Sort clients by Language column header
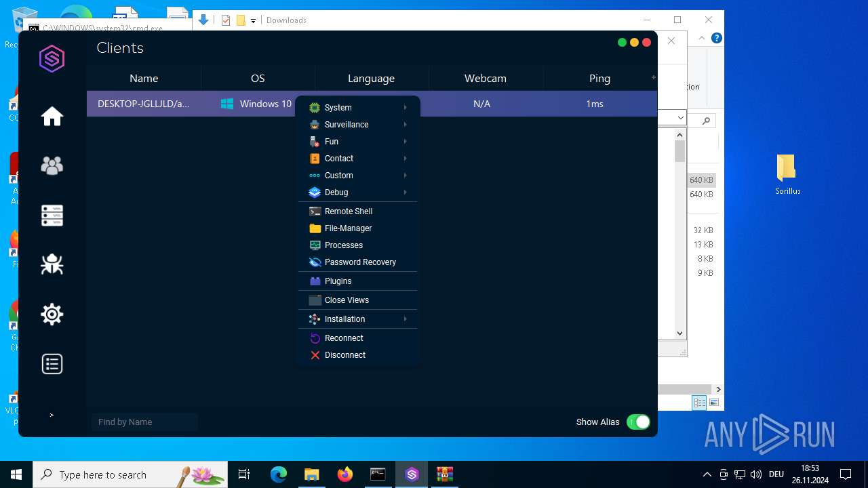This screenshot has height=488, width=868. 372,79
